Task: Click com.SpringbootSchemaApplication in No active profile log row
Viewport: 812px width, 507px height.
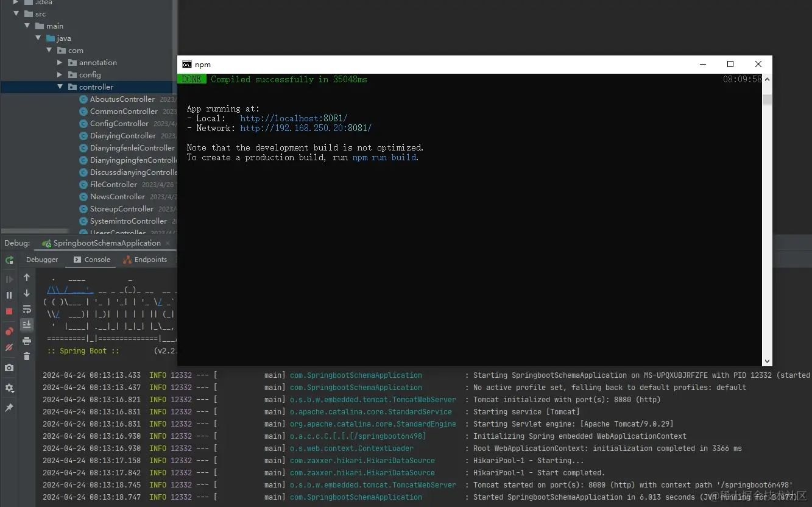Action: coord(356,388)
